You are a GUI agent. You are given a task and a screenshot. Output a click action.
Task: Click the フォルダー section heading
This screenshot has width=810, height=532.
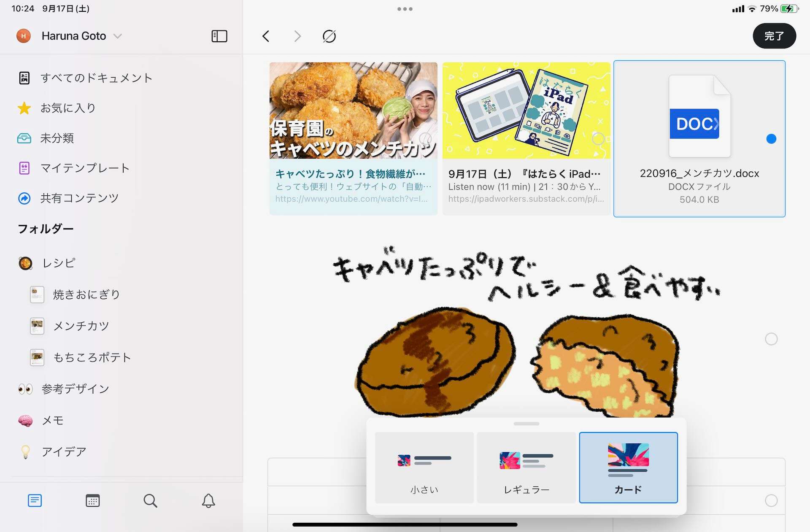point(46,229)
